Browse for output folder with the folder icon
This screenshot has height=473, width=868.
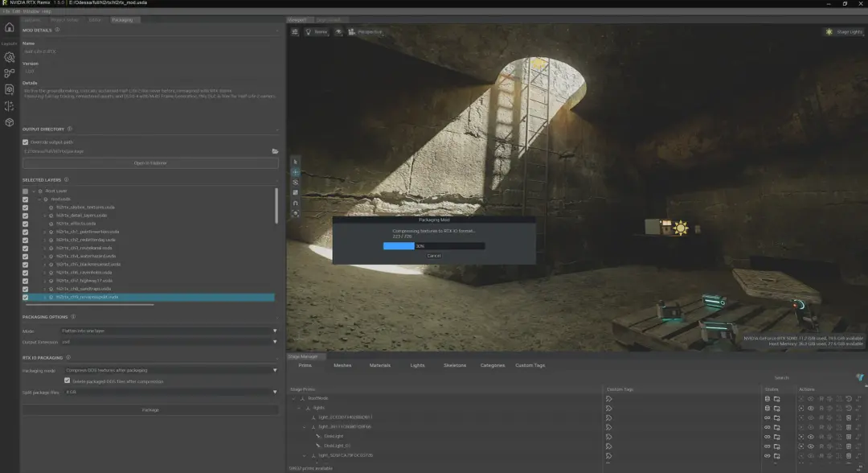pyautogui.click(x=275, y=151)
